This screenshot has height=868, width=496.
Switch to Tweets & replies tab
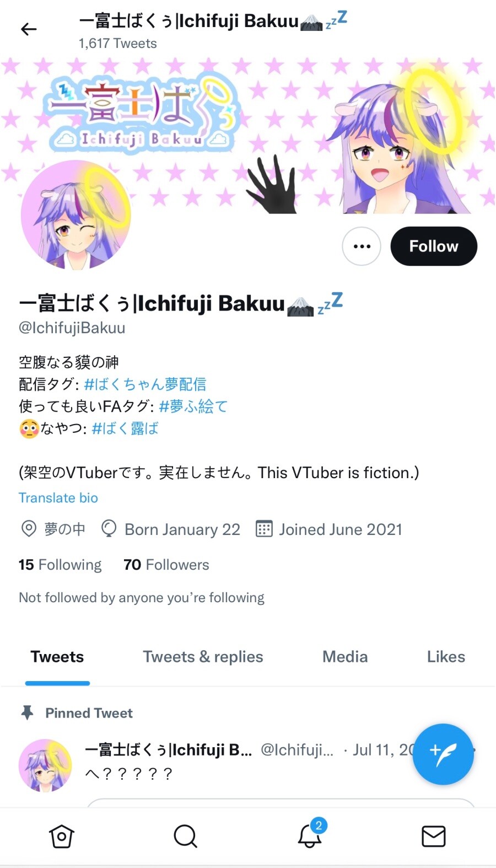[x=203, y=657]
